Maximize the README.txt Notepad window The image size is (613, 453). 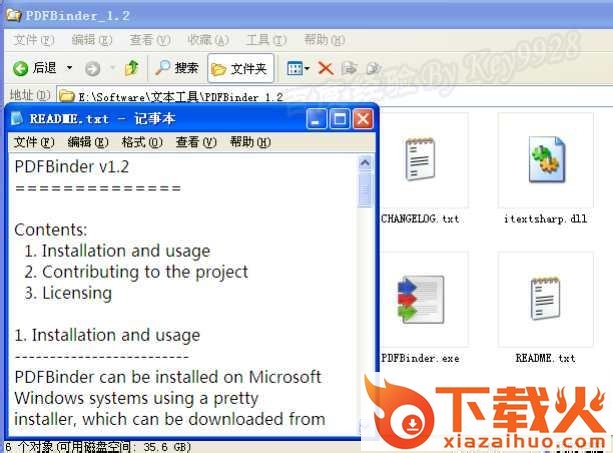(x=339, y=119)
